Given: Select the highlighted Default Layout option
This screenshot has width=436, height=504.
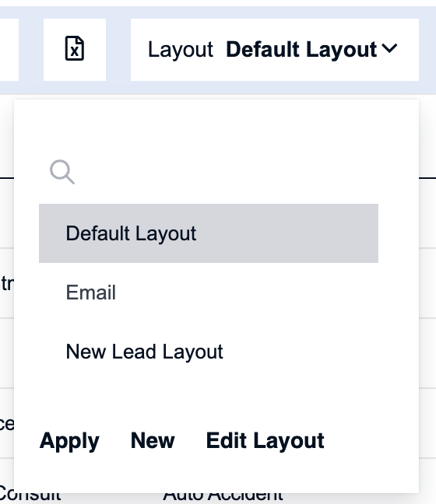Looking at the screenshot, I should click(x=209, y=233).
